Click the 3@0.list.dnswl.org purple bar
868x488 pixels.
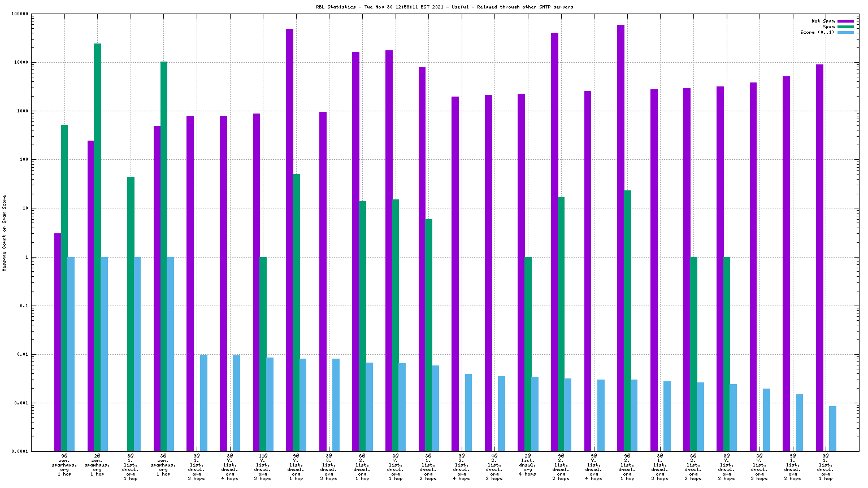pyautogui.click(x=323, y=281)
